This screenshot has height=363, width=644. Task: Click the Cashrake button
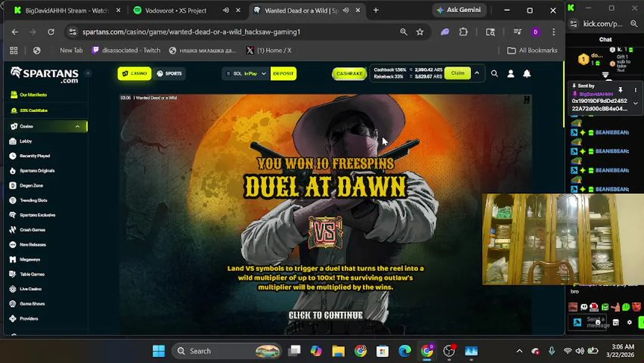(349, 74)
